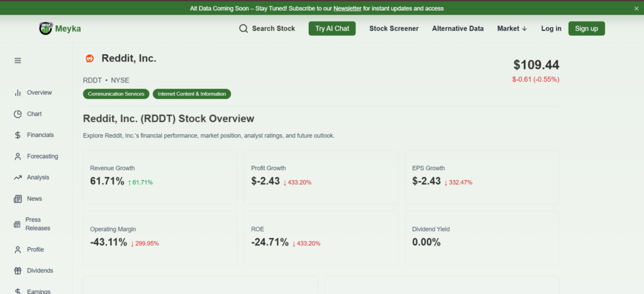The height and width of the screenshot is (294, 644).
Task: Click the Communication Services tag
Action: 116,94
